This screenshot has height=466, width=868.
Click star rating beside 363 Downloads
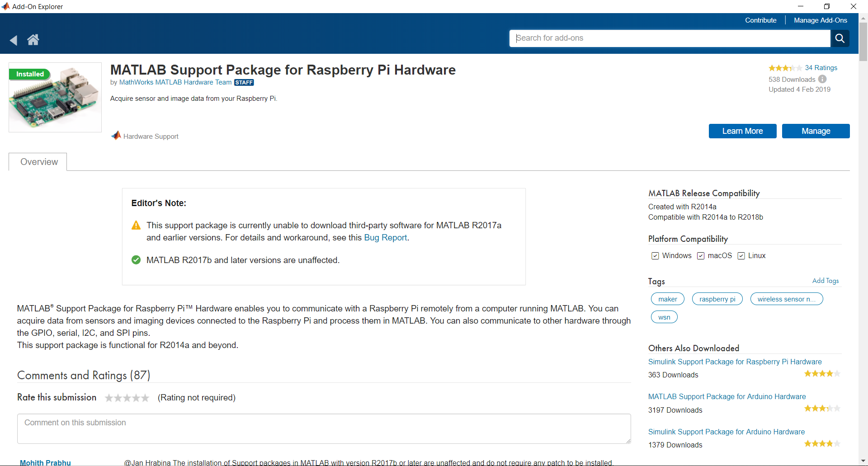point(822,374)
